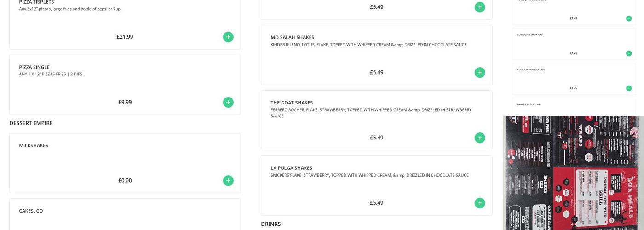Add the drink priced above Rubicon Guava
644x230 pixels.
[629, 18]
